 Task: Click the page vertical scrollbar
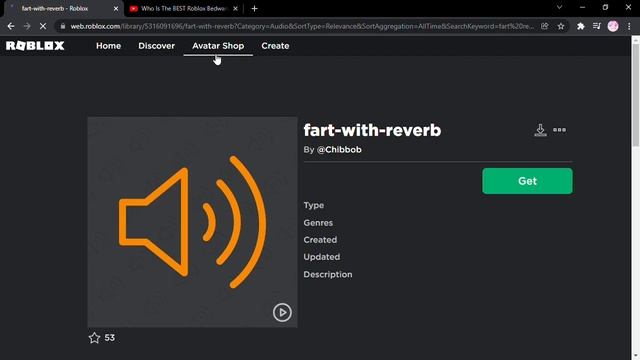click(x=636, y=94)
